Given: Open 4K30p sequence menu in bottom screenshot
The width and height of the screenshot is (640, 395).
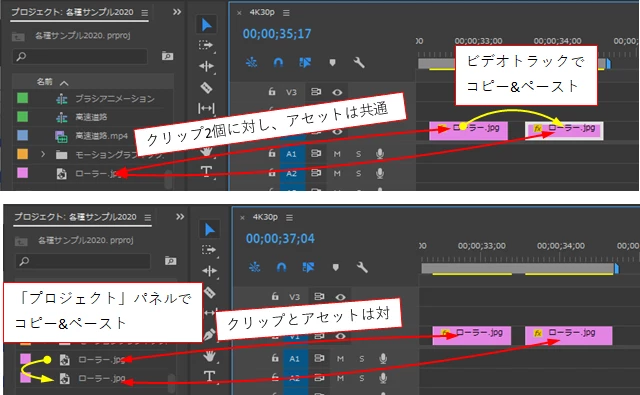Looking at the screenshot, I should pos(289,217).
